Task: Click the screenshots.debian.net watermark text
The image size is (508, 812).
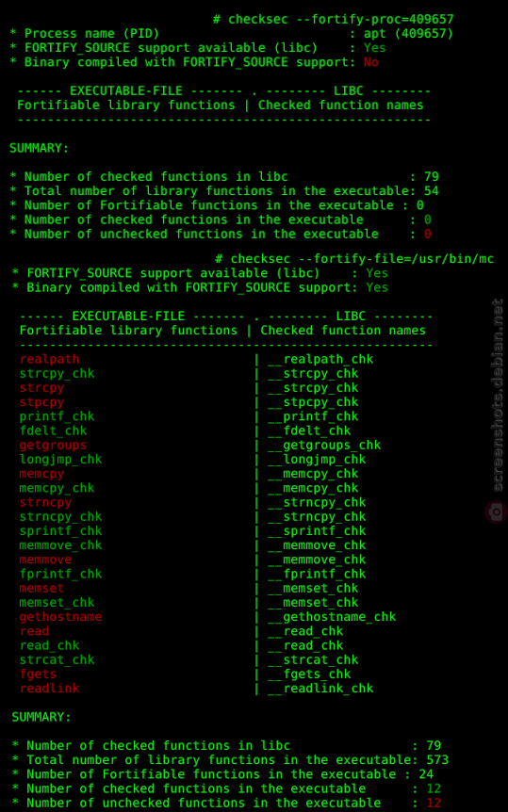Action: coord(497,395)
